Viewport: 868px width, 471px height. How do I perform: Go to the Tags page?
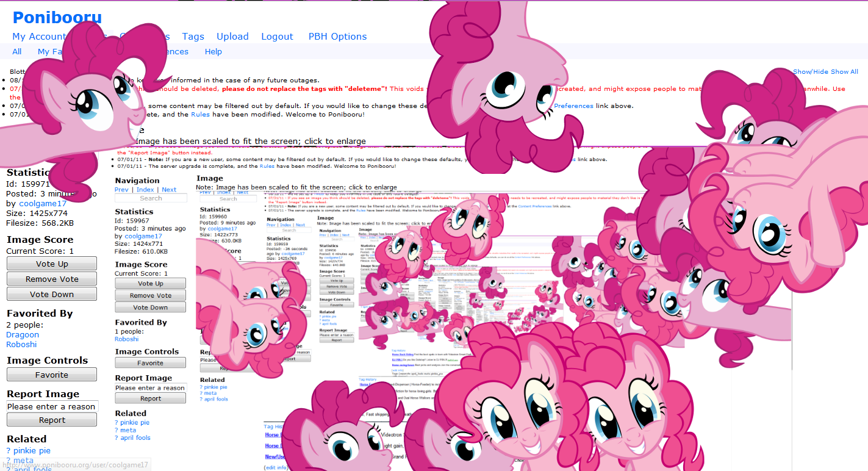pyautogui.click(x=193, y=37)
